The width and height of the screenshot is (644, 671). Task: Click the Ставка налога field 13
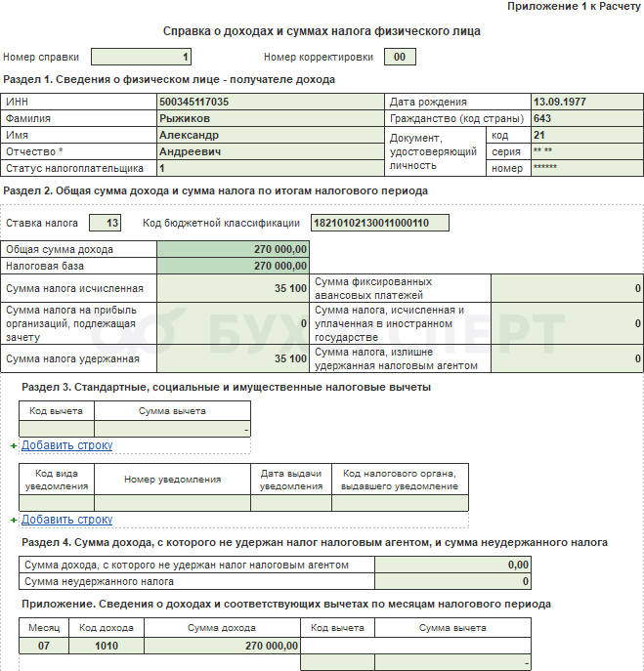105,223
